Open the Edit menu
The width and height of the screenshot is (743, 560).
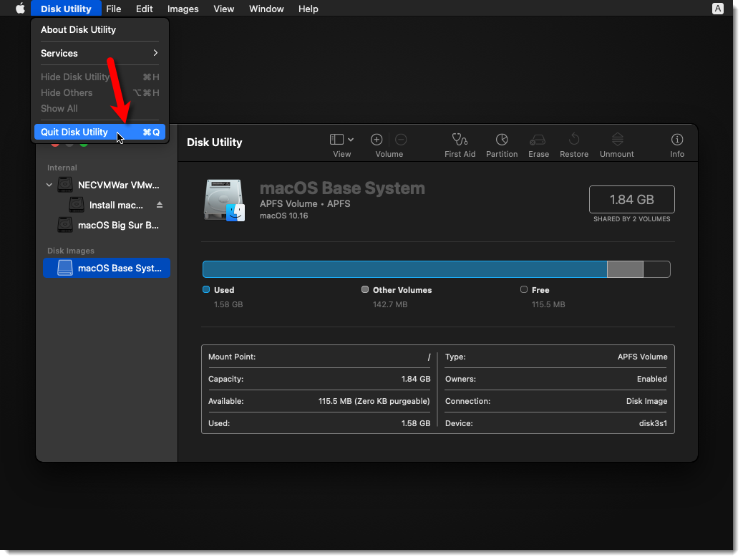(144, 9)
